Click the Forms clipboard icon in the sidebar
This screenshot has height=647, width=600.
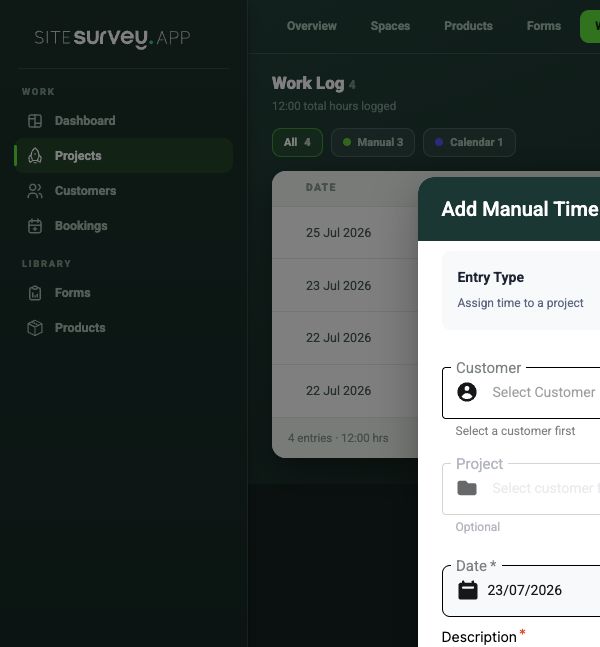click(x=35, y=293)
